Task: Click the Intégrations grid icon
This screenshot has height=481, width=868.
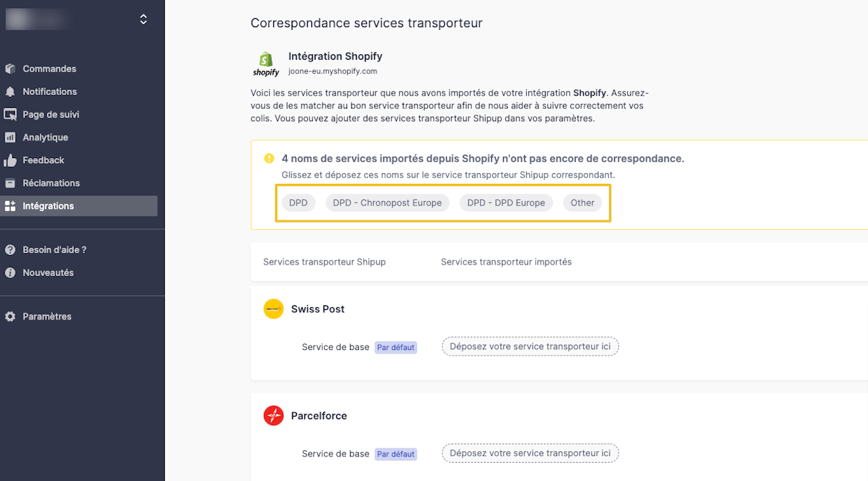Action: click(10, 206)
